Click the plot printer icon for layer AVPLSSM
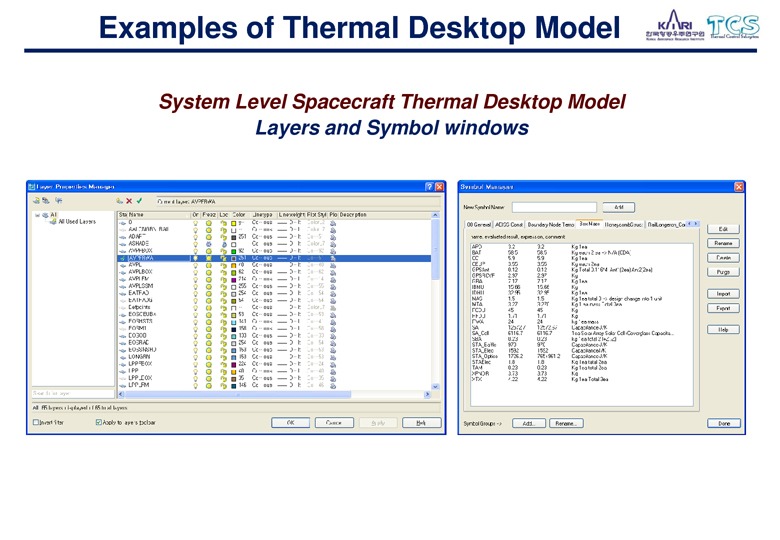The image size is (780, 540). tap(333, 286)
